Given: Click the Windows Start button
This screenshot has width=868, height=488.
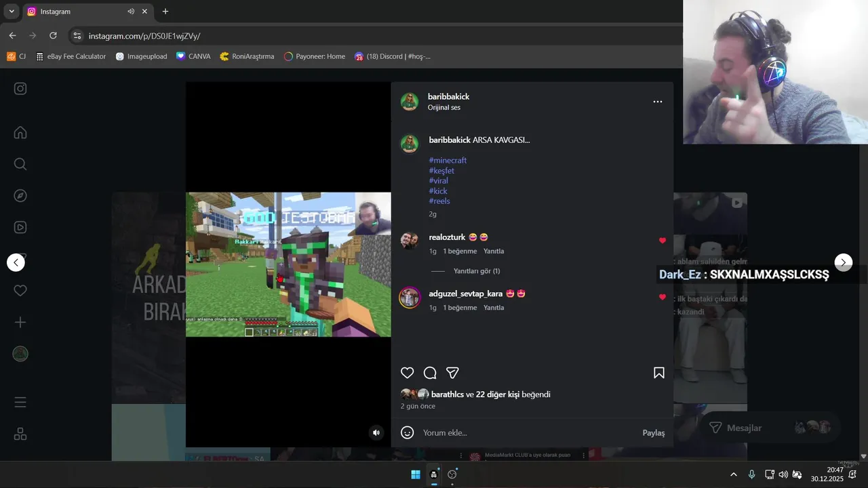Looking at the screenshot, I should (416, 474).
